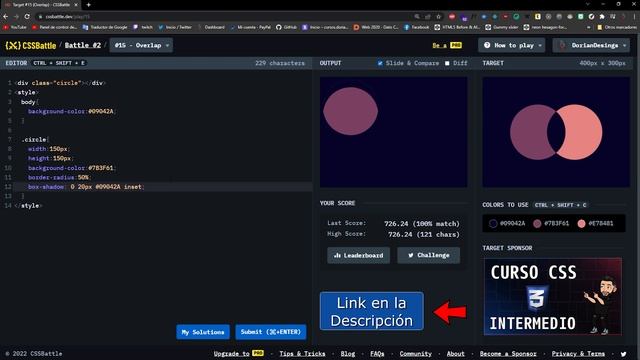Open the HTML5 Before & Al... bookmark
The image size is (640, 360).
click(x=457, y=27)
